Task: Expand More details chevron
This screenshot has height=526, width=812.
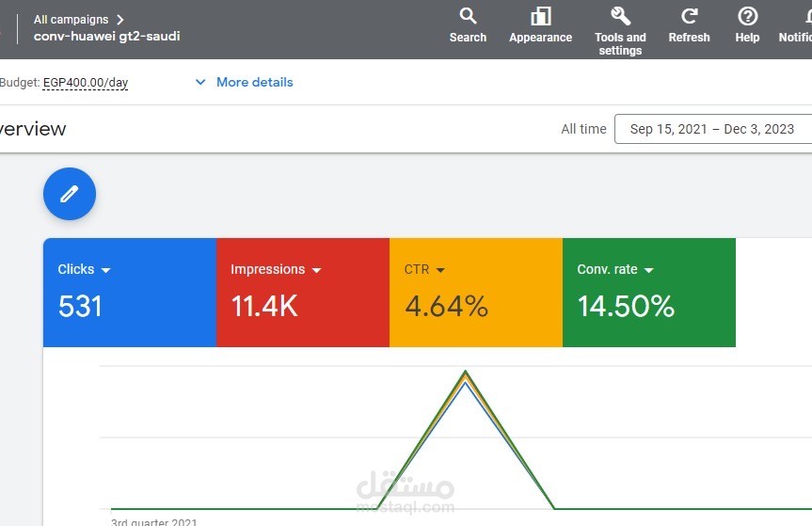Action: 200,82
